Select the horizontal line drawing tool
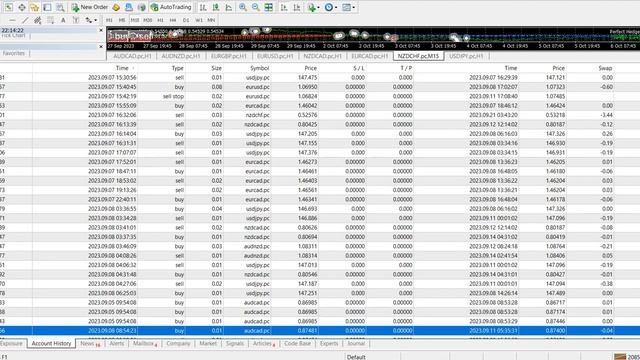 point(13,20)
